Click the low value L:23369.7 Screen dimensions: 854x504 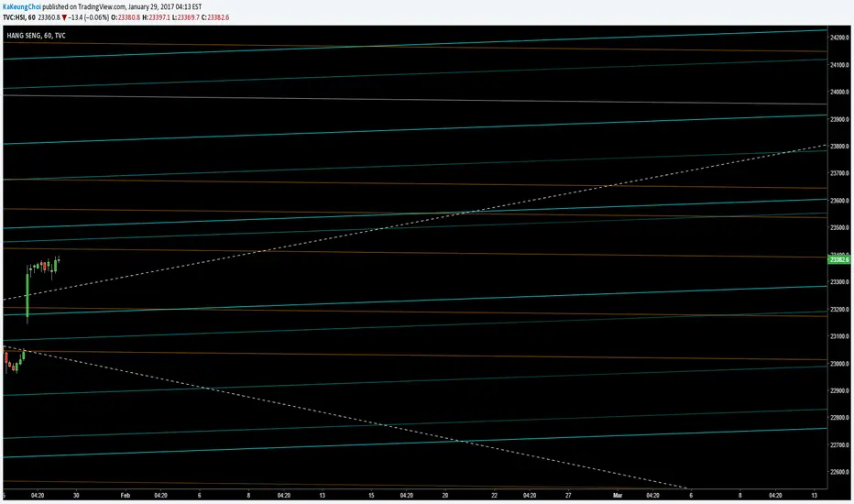coord(186,17)
